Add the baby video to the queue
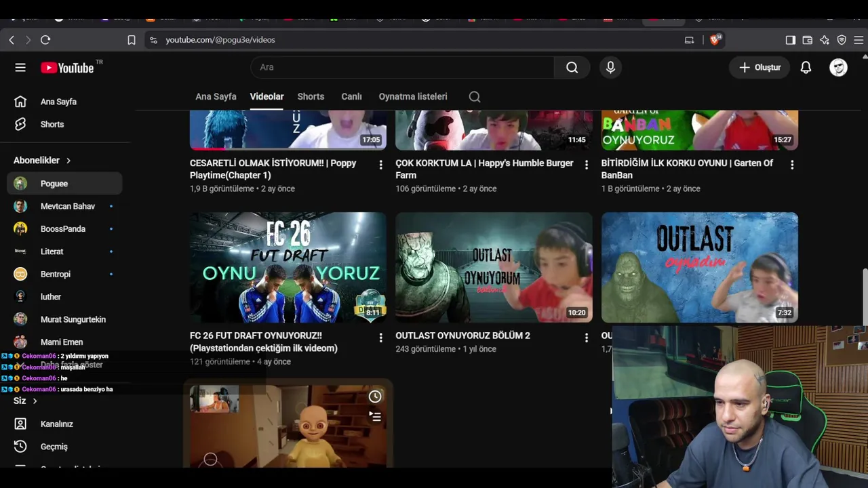The width and height of the screenshot is (868, 488). click(x=375, y=416)
